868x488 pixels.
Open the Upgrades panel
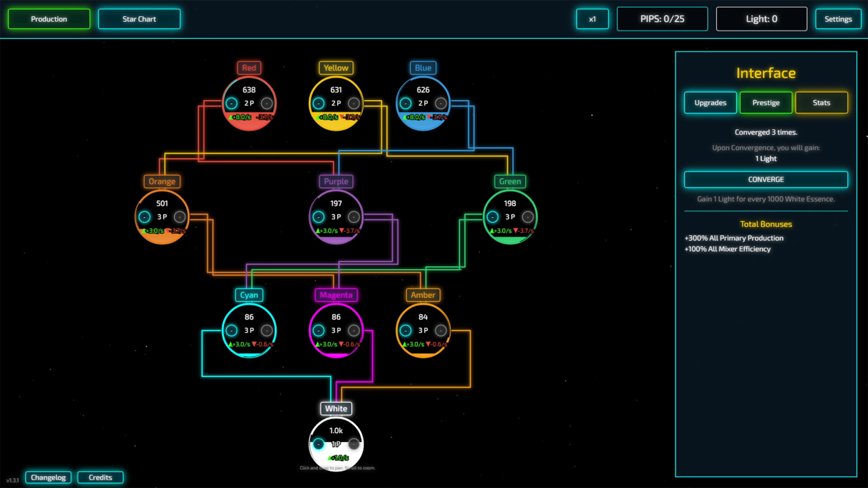coord(710,103)
